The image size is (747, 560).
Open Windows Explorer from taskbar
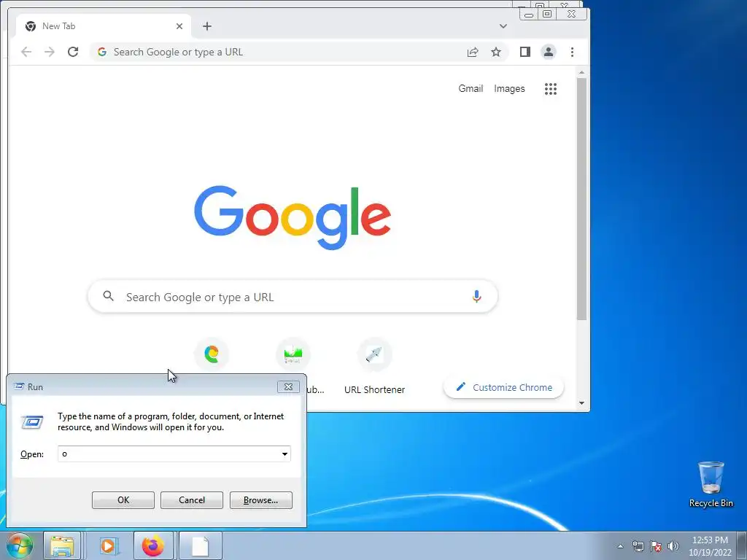tap(62, 545)
